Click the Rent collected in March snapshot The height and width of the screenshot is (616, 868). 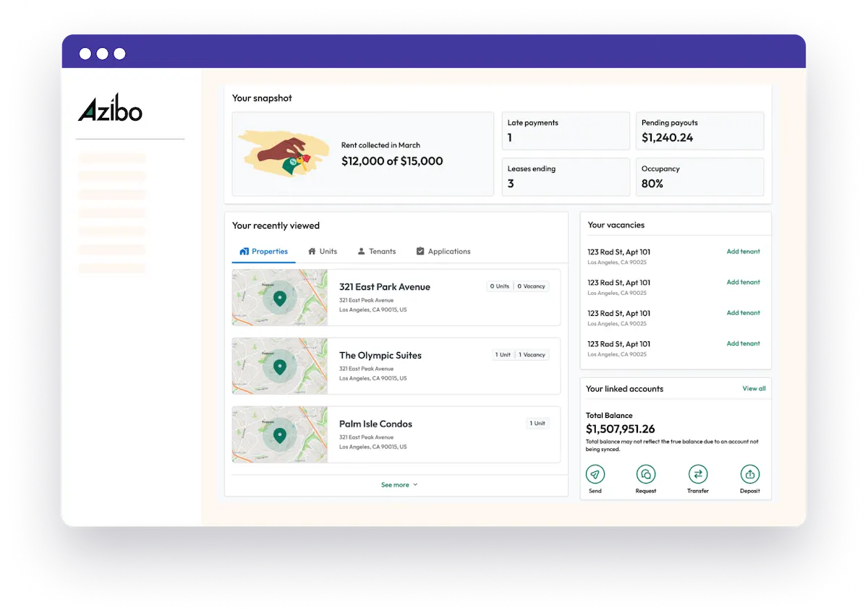point(362,153)
